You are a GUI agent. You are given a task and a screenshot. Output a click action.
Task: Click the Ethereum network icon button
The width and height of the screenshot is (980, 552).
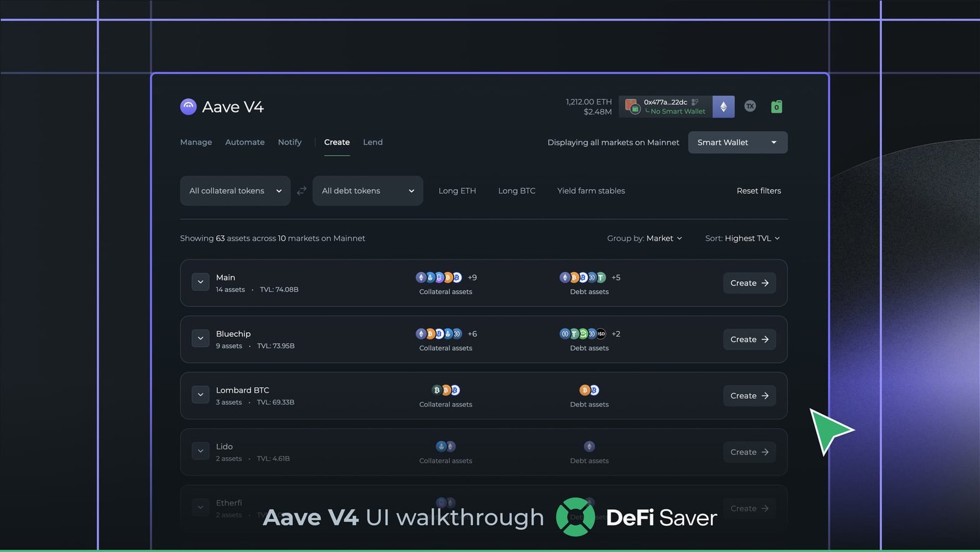click(x=723, y=107)
